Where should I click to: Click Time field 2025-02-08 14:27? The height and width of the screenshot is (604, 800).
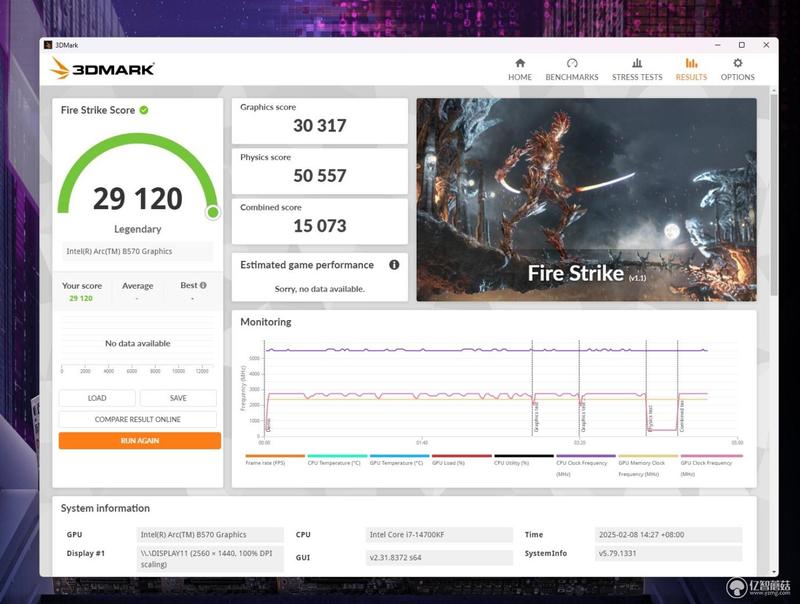[668, 535]
